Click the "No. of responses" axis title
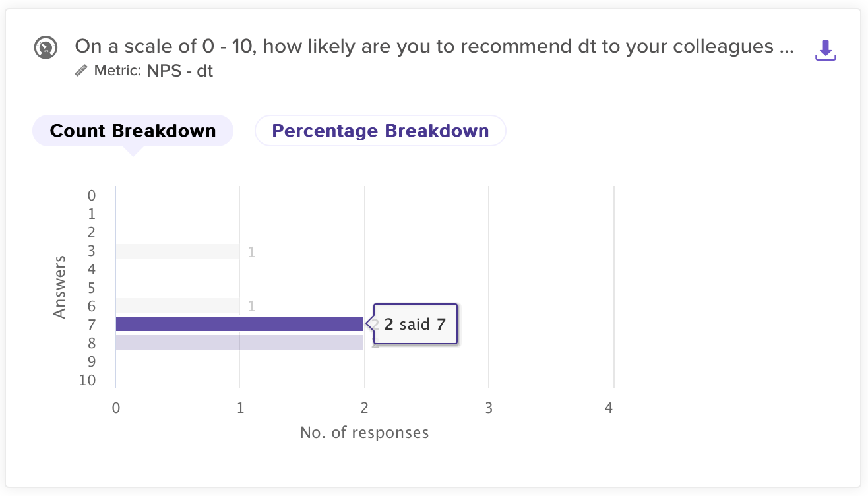This screenshot has width=868, height=496. [364, 433]
